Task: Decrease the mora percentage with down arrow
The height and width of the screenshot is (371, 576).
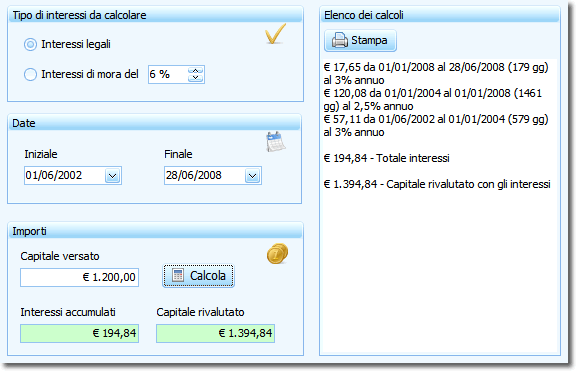Action: coord(195,78)
